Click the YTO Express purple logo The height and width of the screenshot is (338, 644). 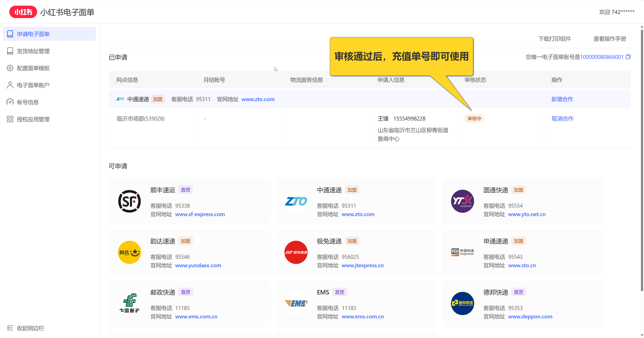coord(462,201)
